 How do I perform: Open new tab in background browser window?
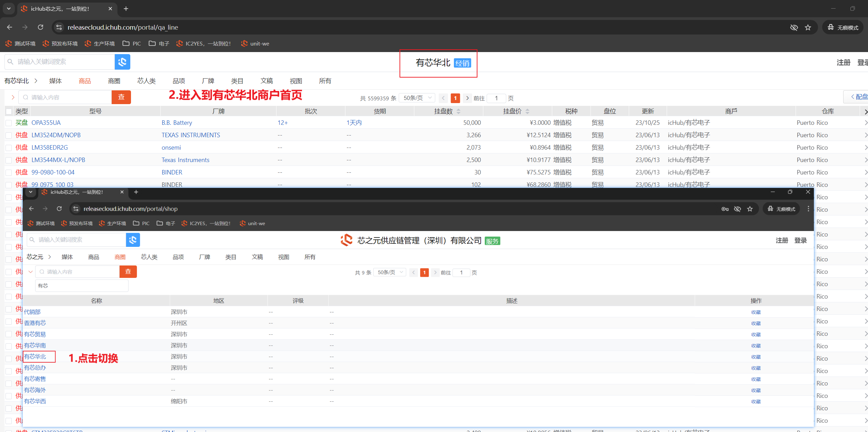pos(126,9)
